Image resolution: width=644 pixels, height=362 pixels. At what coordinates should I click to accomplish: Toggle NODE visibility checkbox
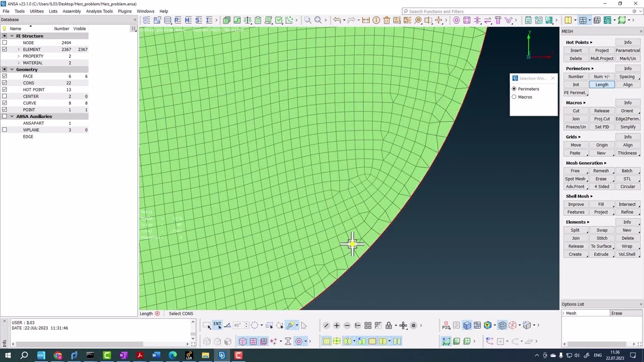5,43
